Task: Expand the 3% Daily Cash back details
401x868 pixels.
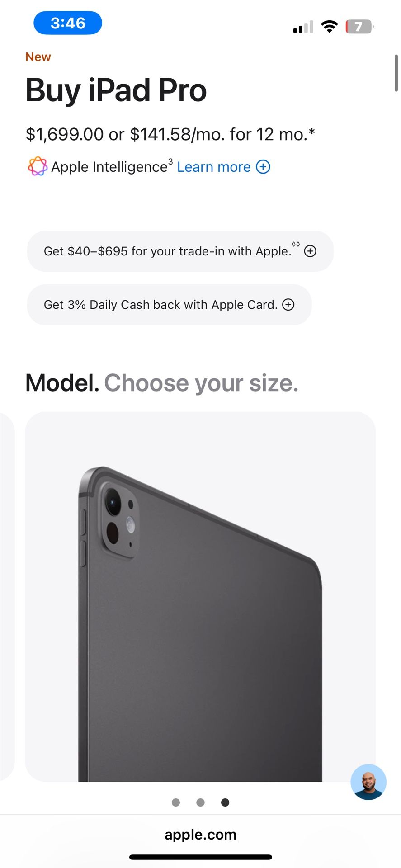Action: 170,305
